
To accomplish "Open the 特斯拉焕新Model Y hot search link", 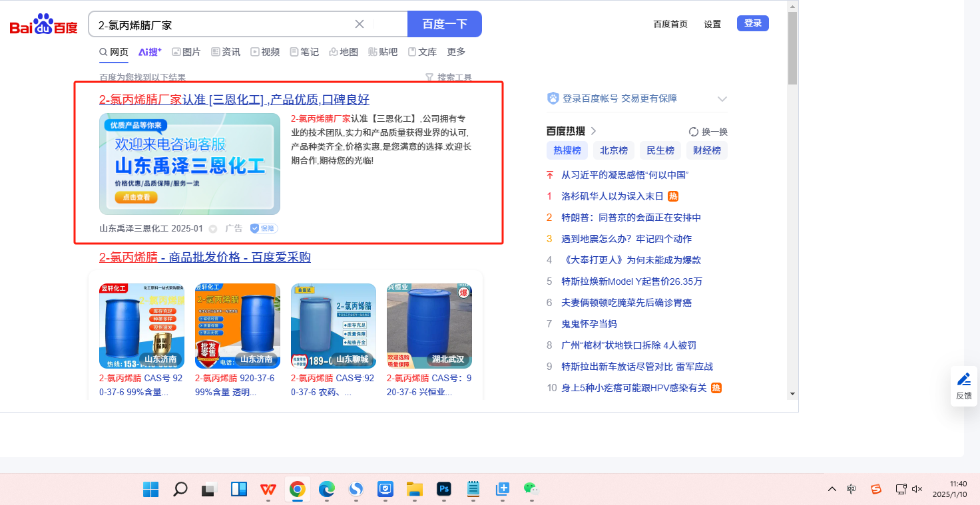I will [631, 281].
